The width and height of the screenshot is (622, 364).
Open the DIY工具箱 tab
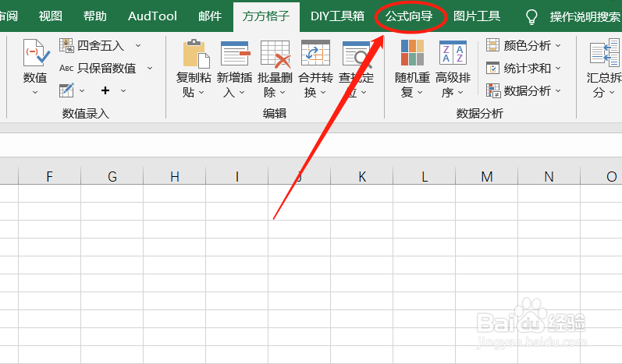[337, 16]
